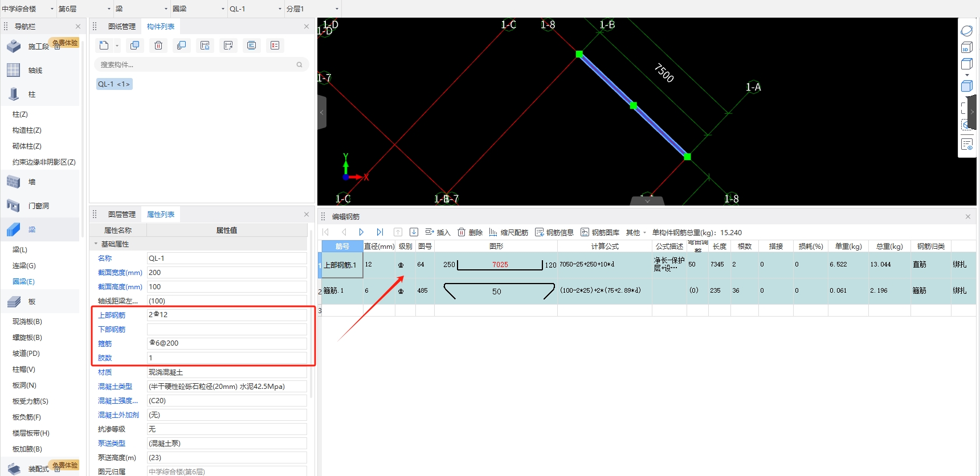
Task: Click the 门窗洞 category icon
Action: (14, 206)
